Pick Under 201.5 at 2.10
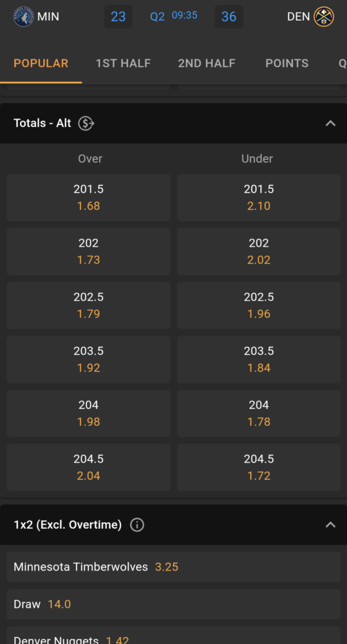347x644 pixels. coord(259,198)
